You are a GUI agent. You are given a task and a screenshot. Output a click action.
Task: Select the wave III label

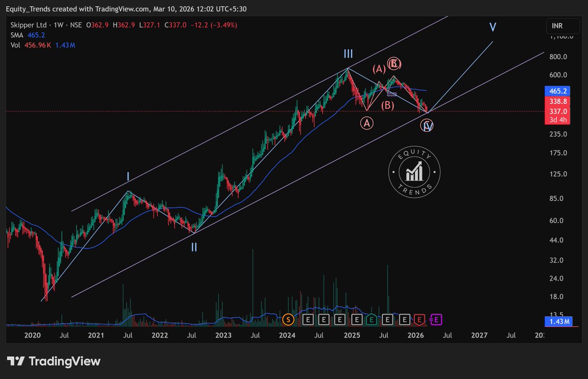tap(348, 54)
